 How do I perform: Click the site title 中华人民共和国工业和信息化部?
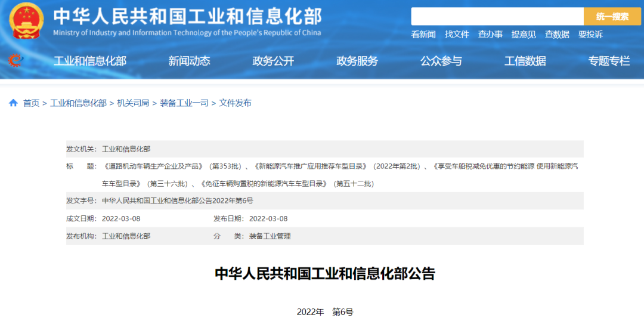pos(188,16)
